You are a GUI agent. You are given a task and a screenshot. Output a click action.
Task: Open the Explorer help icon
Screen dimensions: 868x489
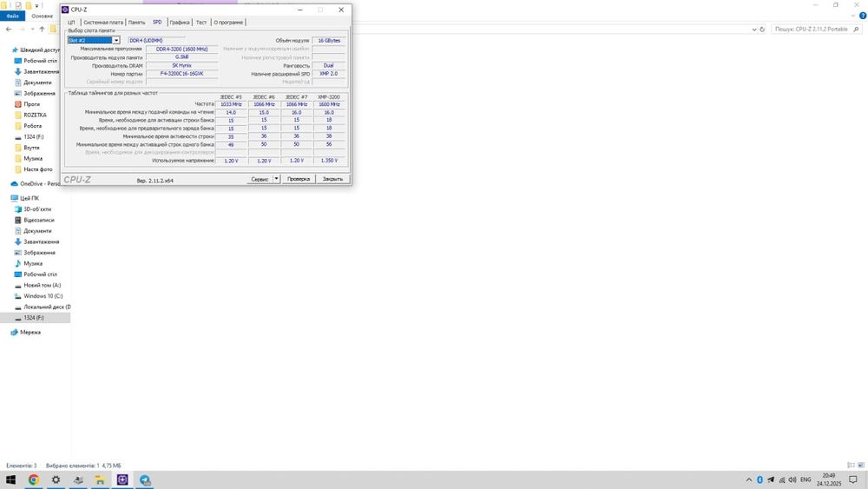click(x=863, y=16)
